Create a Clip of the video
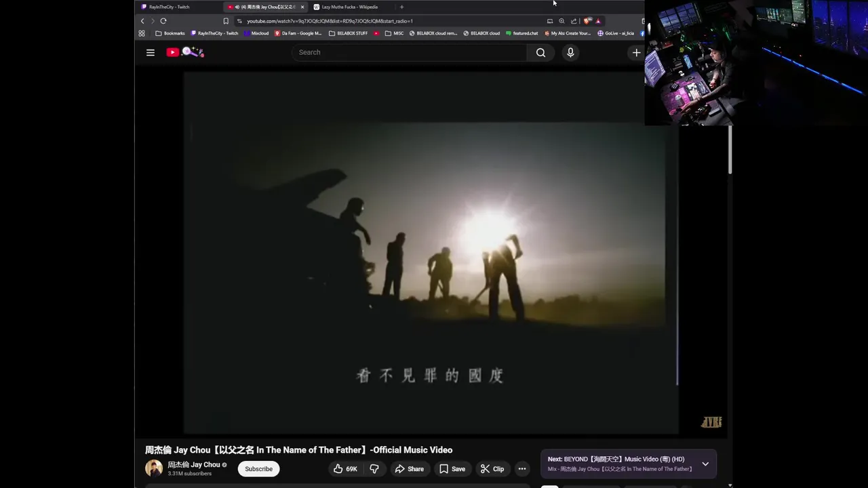 tap(492, 469)
